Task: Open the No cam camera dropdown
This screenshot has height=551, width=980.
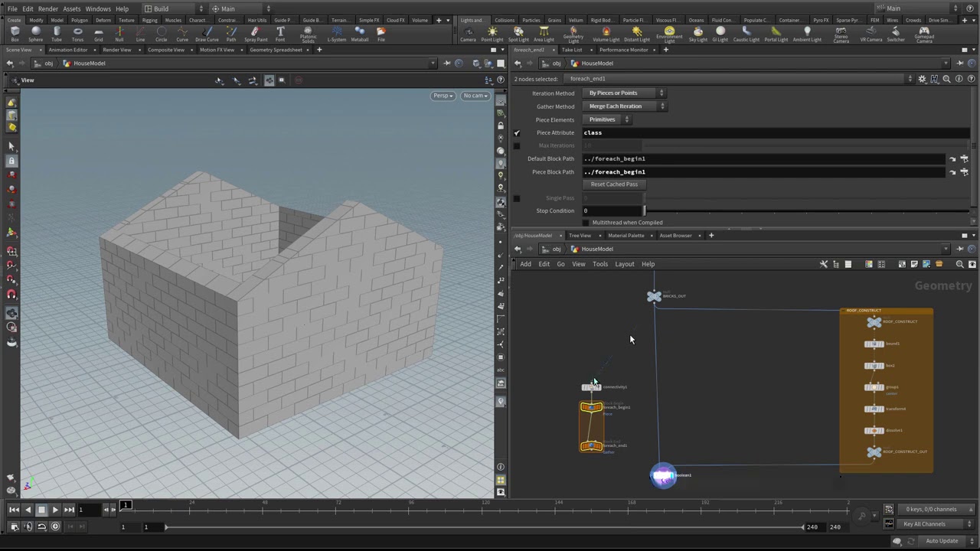Action: [475, 96]
